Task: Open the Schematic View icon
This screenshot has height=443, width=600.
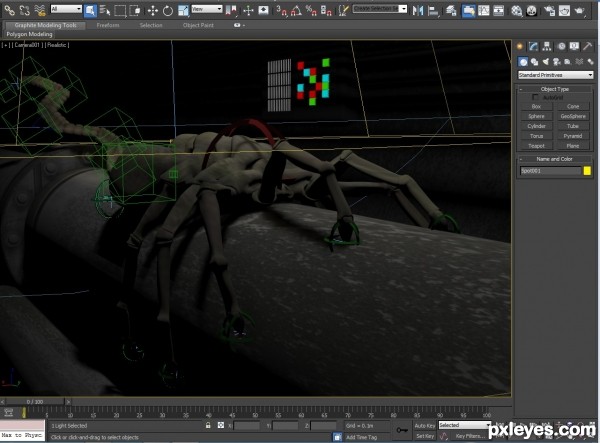Action: click(498, 10)
